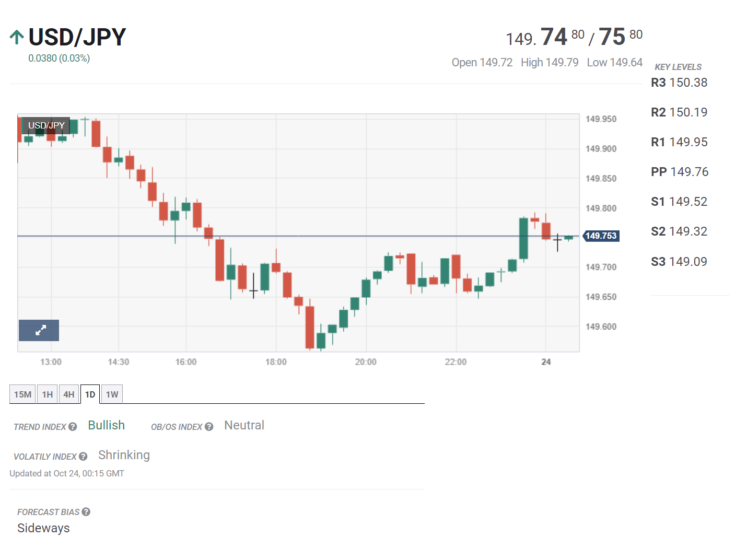
Task: Switch chart to 1W timeframe
Action: [x=112, y=394]
